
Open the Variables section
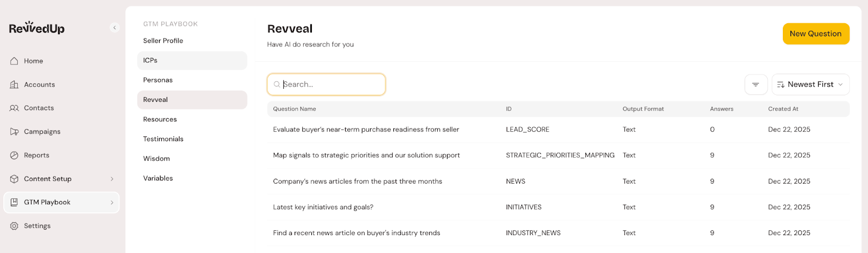(x=158, y=178)
